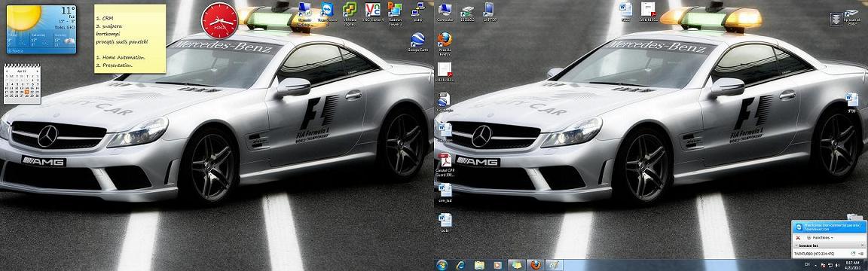The height and width of the screenshot is (271, 868).
Task: Open the download arrow gadget icon
Action: pos(836,20)
